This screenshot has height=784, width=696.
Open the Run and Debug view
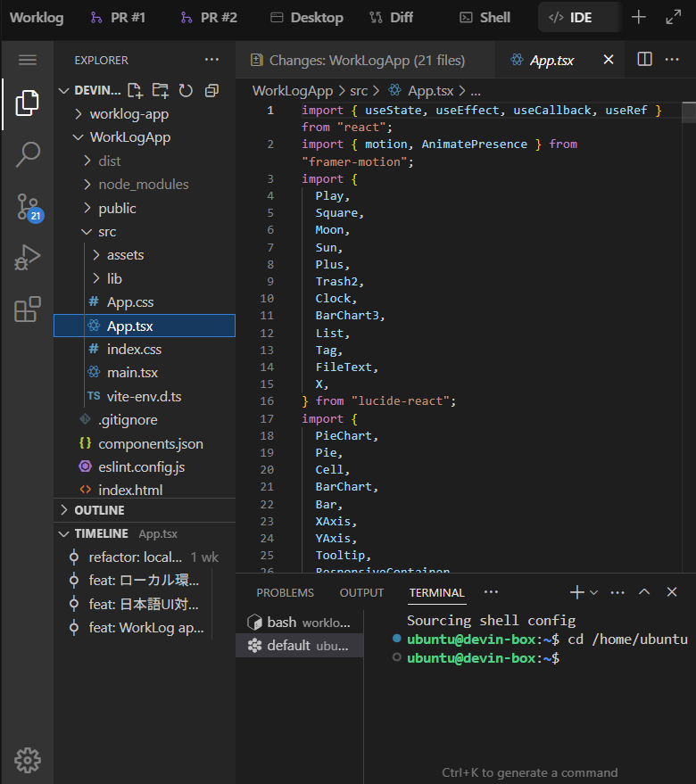point(28,258)
